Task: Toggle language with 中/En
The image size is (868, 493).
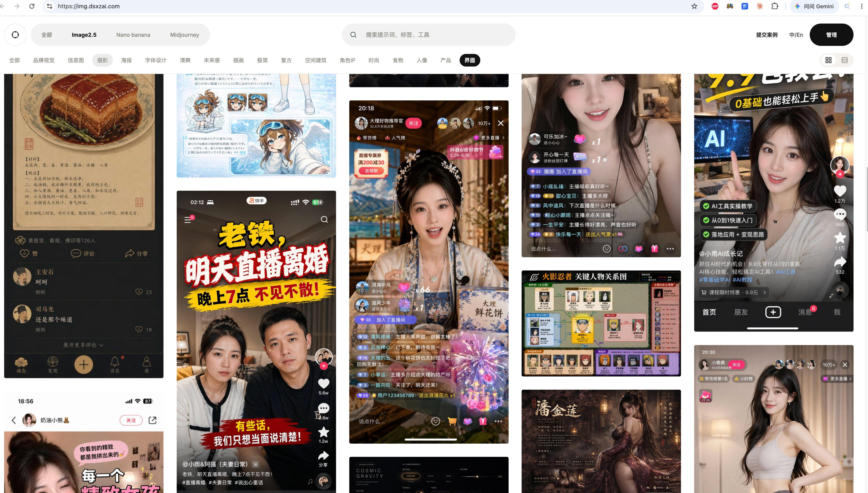Action: pyautogui.click(x=796, y=35)
